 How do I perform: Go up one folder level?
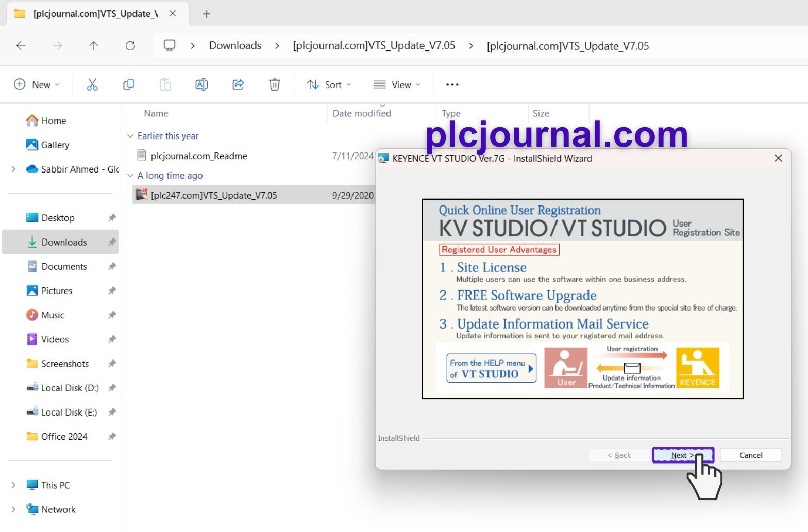coord(93,46)
